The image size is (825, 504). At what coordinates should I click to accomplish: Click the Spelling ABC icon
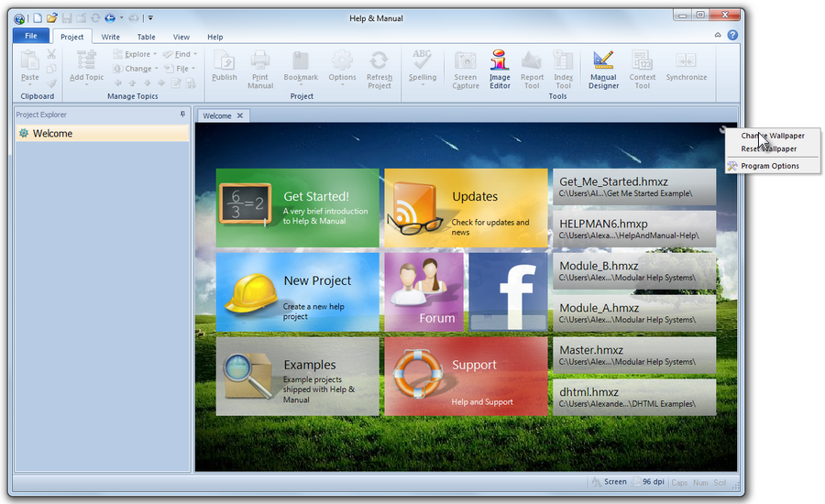click(x=422, y=60)
